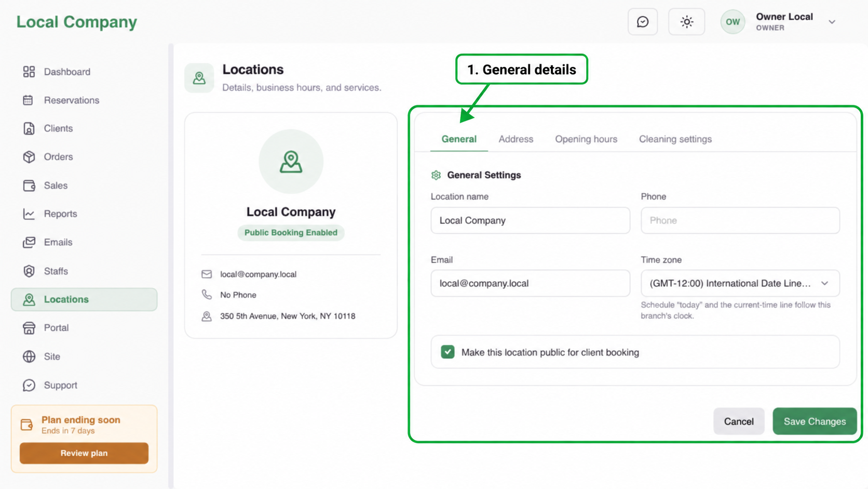The image size is (868, 489).
Task: Click the Reservations calendar icon
Action: coord(29,100)
